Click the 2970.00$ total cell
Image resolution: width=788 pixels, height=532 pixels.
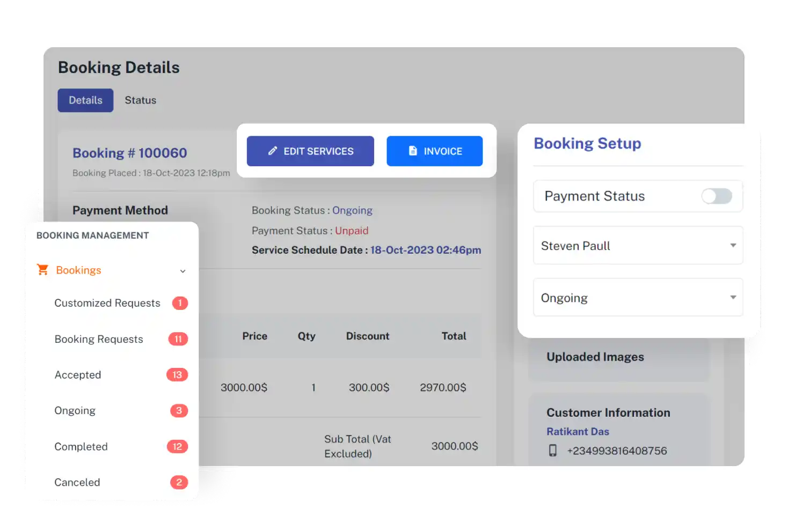443,387
